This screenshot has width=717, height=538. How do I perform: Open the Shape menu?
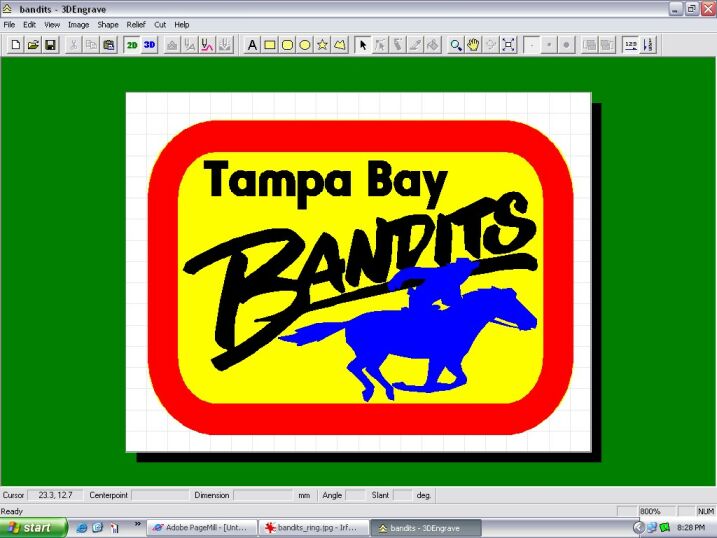point(107,24)
